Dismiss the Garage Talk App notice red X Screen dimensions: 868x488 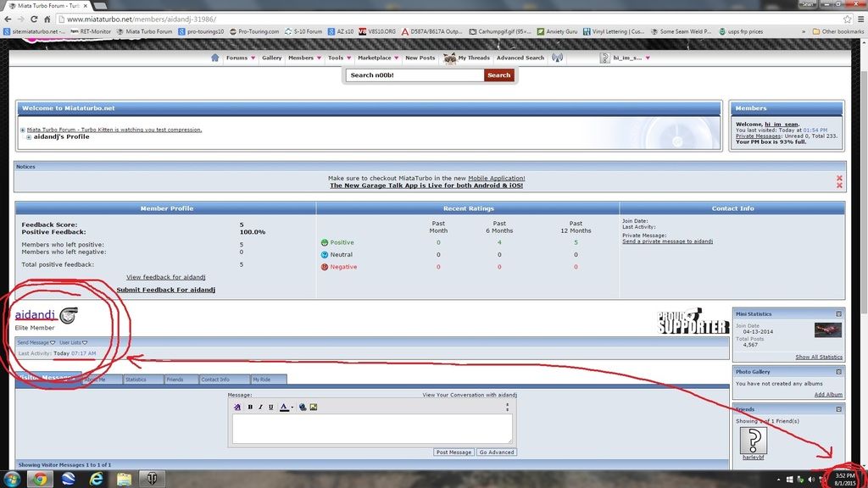pos(839,186)
